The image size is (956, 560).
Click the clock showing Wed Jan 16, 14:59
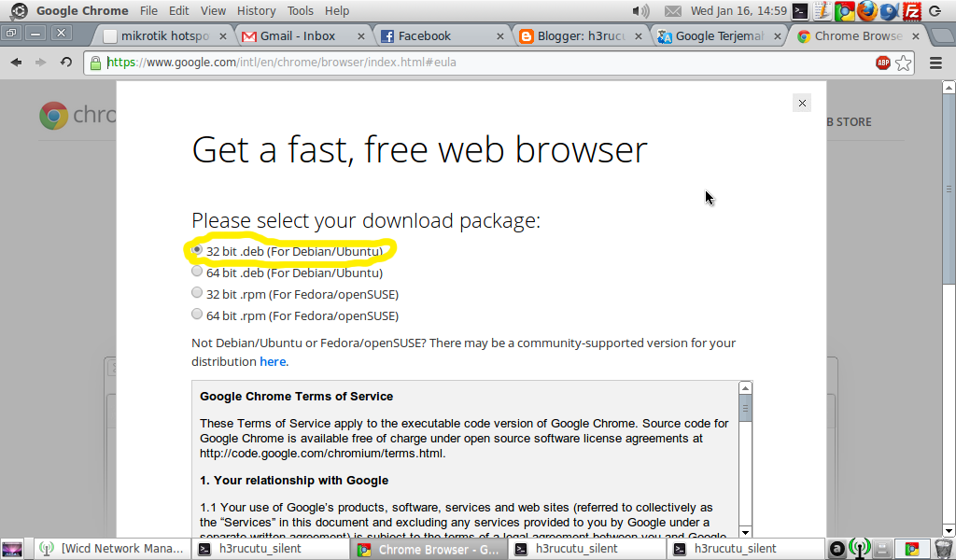tap(738, 11)
